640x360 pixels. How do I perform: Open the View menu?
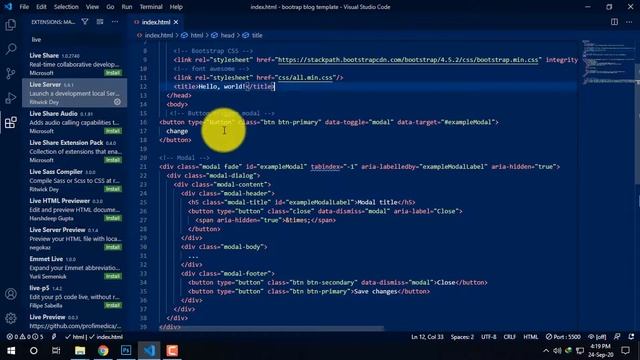coord(92,7)
